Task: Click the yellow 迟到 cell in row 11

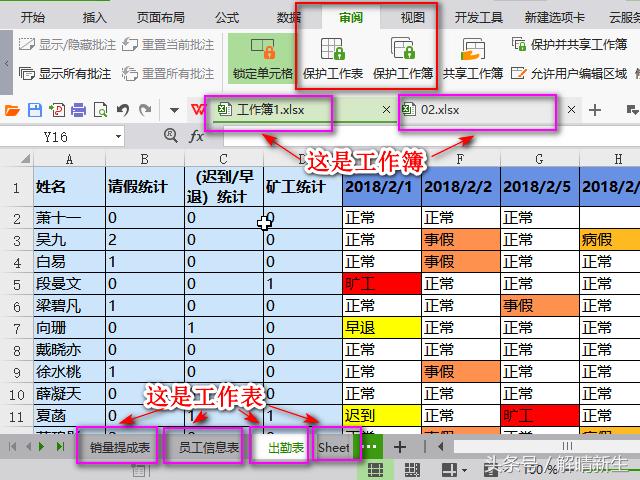Action: pos(382,416)
